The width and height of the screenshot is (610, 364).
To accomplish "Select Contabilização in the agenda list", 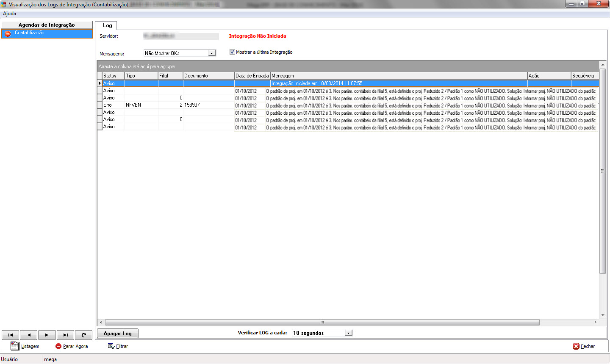I will [30, 33].
